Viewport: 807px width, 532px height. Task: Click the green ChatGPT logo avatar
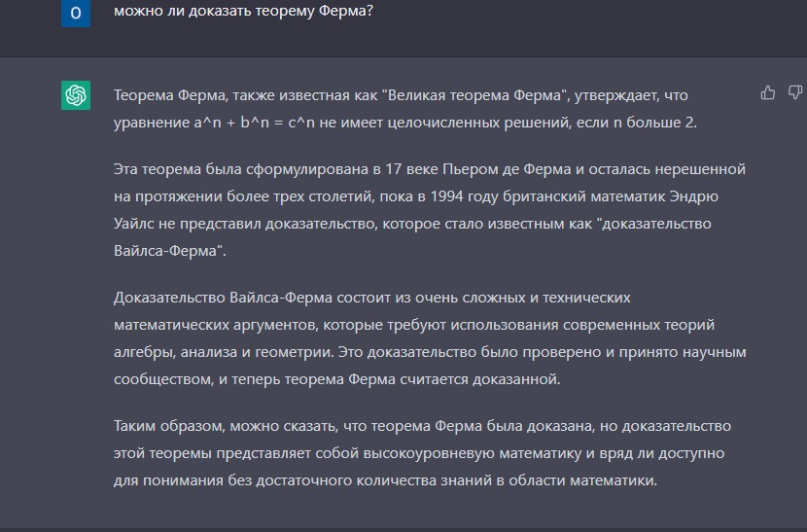click(x=76, y=95)
